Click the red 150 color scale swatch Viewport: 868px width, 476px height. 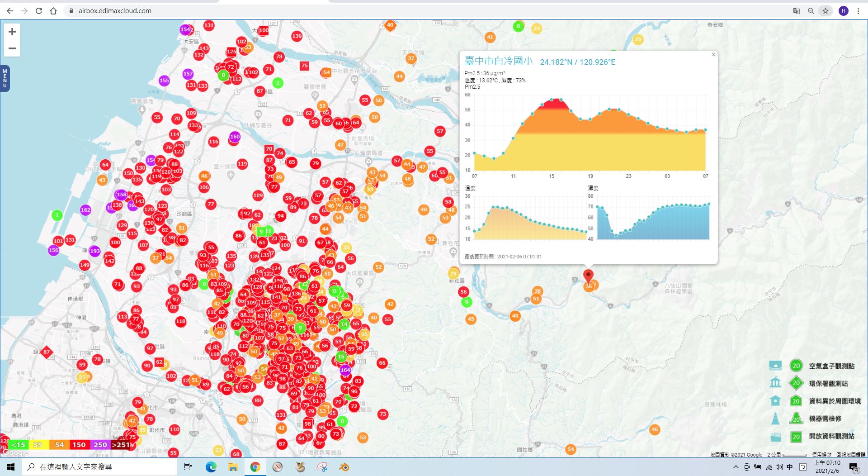79,445
